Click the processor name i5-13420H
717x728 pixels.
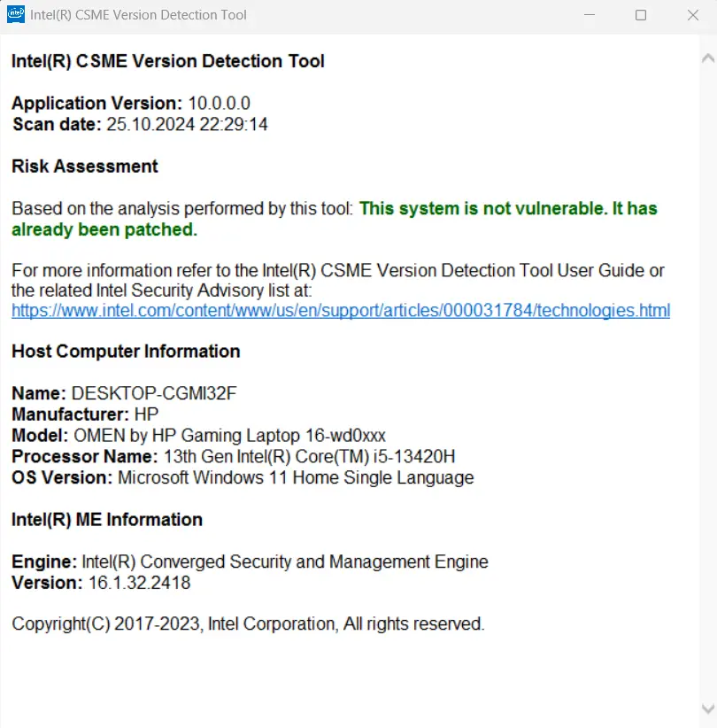[310, 456]
